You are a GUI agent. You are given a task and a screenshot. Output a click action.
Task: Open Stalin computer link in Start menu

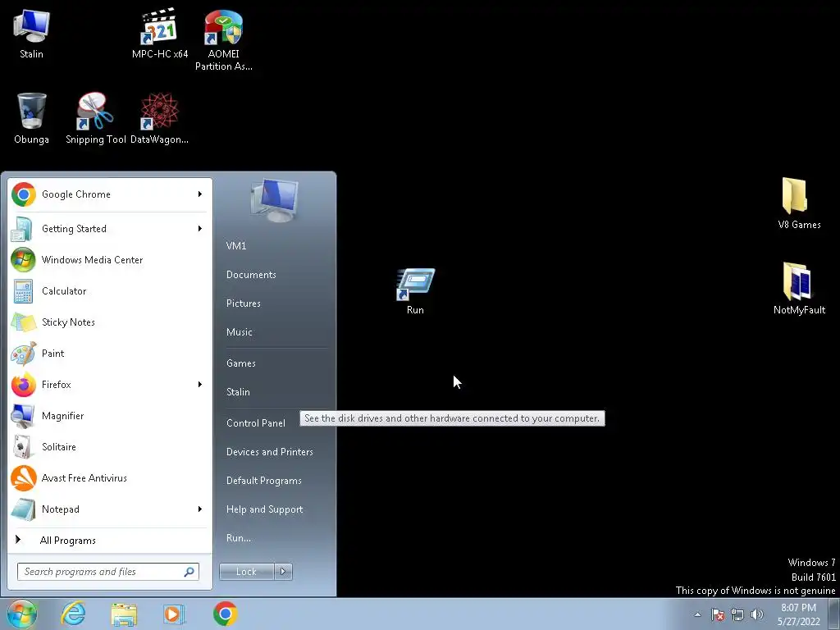(238, 393)
